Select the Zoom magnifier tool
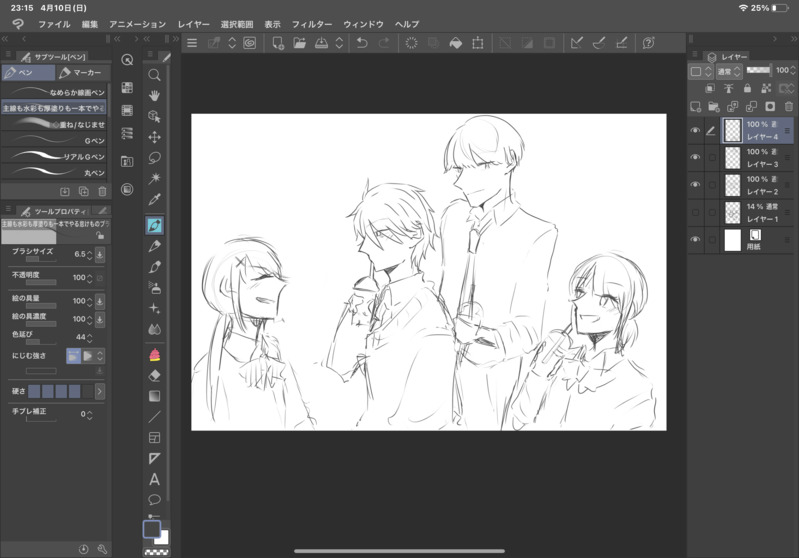The image size is (799, 558). (x=154, y=75)
